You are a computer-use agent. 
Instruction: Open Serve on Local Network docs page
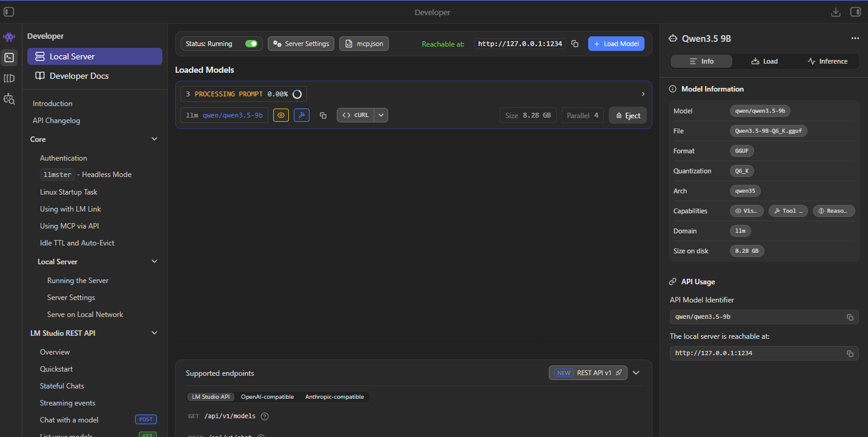point(85,315)
